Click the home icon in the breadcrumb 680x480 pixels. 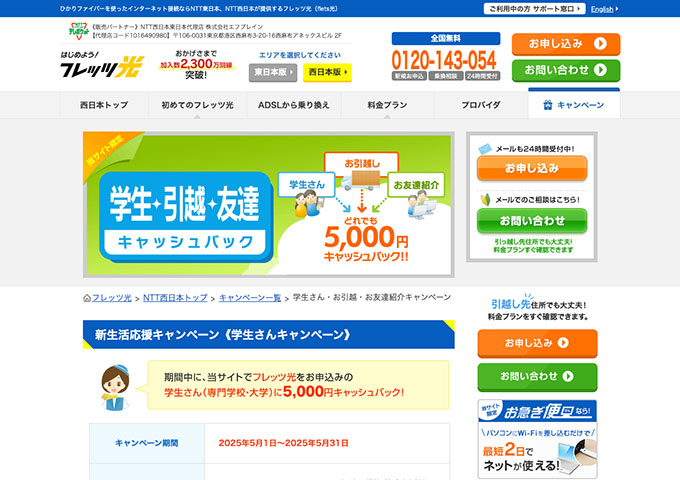[87, 298]
